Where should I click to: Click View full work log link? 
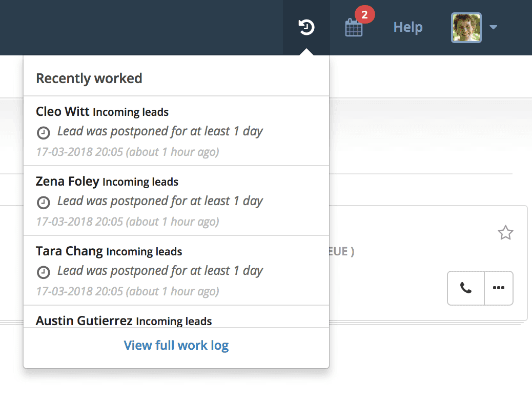click(176, 345)
